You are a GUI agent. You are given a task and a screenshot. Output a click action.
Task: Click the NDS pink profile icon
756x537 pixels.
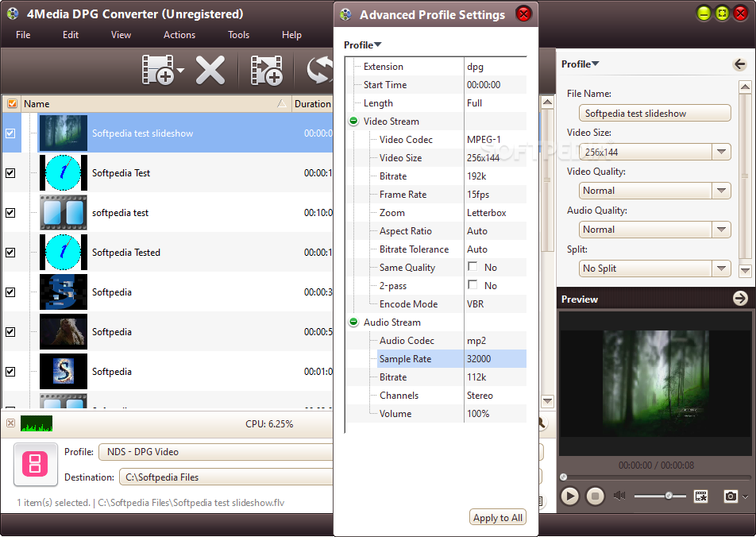tap(35, 464)
